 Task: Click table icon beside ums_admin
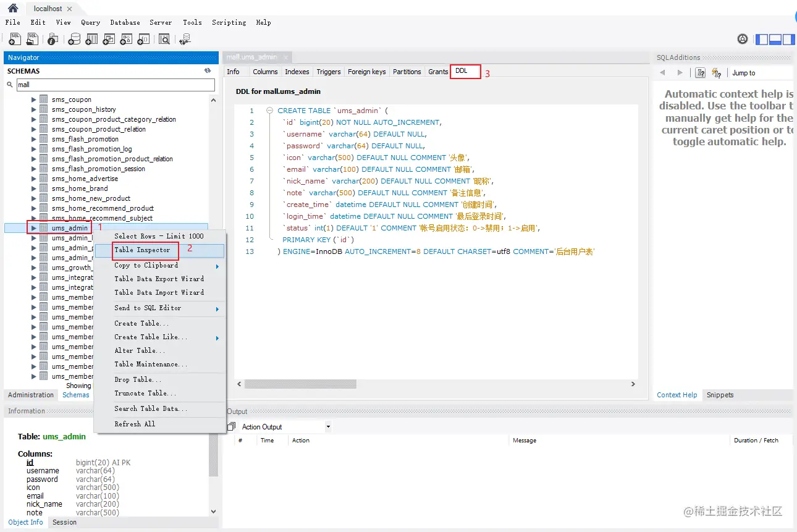coord(43,228)
